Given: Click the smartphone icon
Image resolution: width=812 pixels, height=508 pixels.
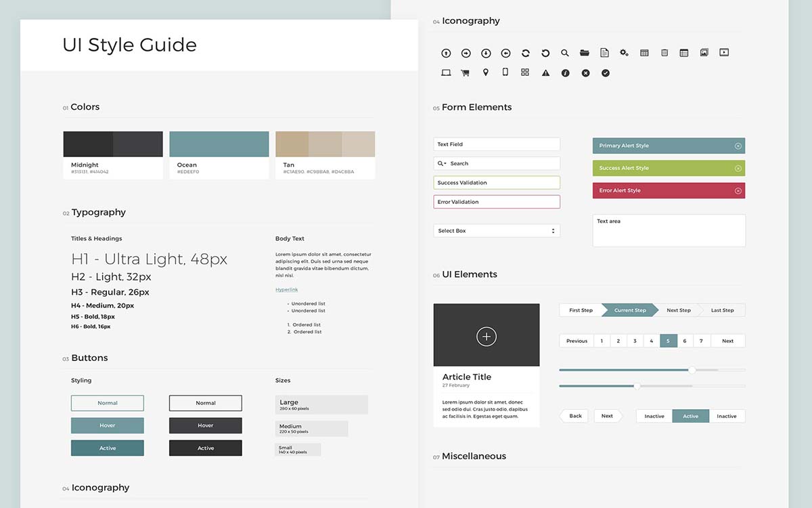Looking at the screenshot, I should 505,72.
